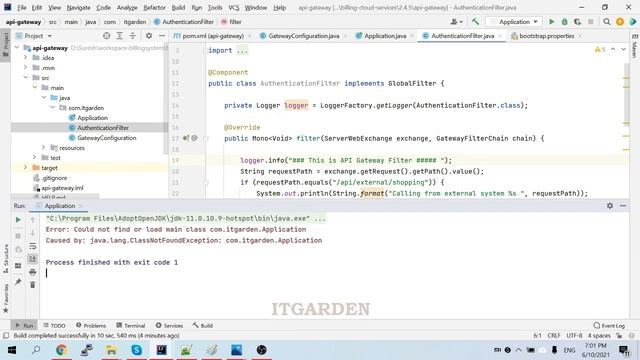Viewport: 640px width, 360px height.
Task: Hide the Run tool window
Action: (623, 206)
